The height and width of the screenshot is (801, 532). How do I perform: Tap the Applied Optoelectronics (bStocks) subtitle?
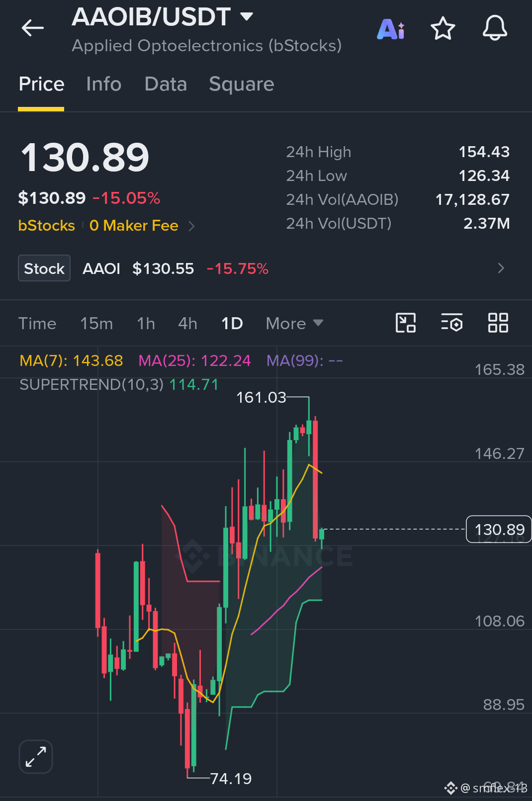point(207,46)
